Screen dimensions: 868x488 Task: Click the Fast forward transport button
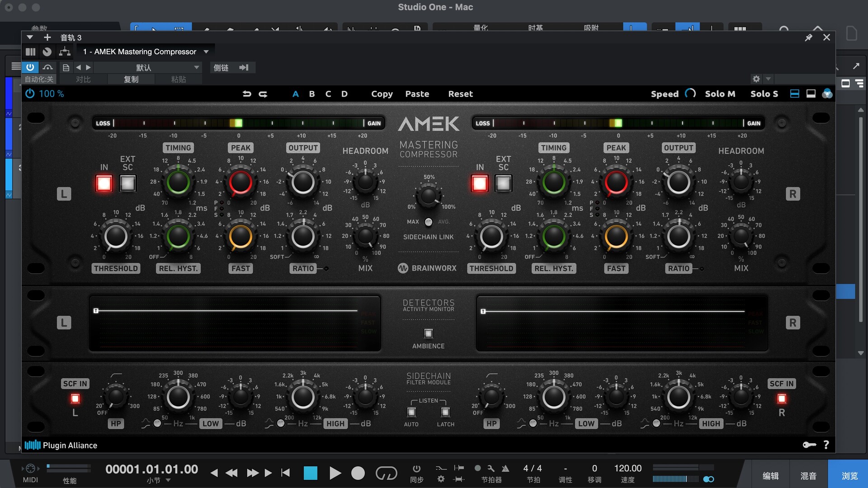(x=252, y=473)
